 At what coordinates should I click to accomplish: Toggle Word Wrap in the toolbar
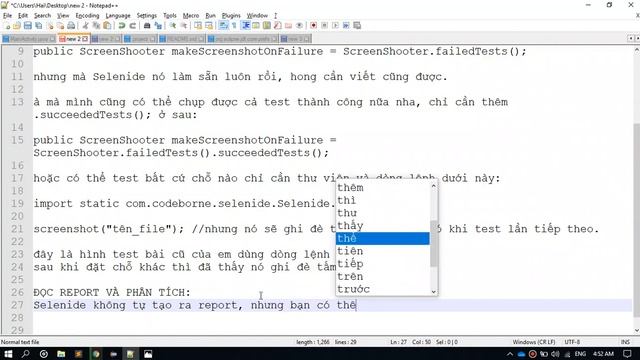[x=224, y=26]
